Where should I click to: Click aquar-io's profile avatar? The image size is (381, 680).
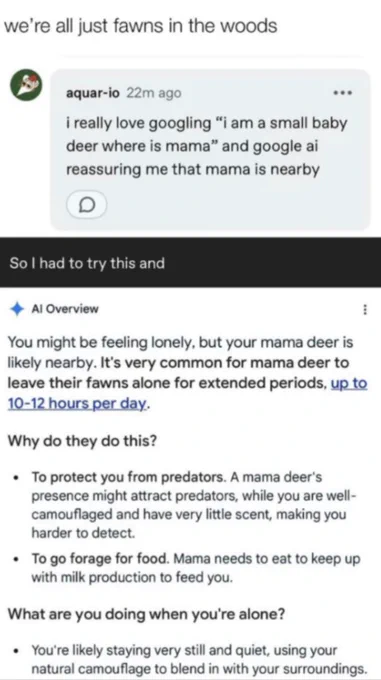pos(26,85)
